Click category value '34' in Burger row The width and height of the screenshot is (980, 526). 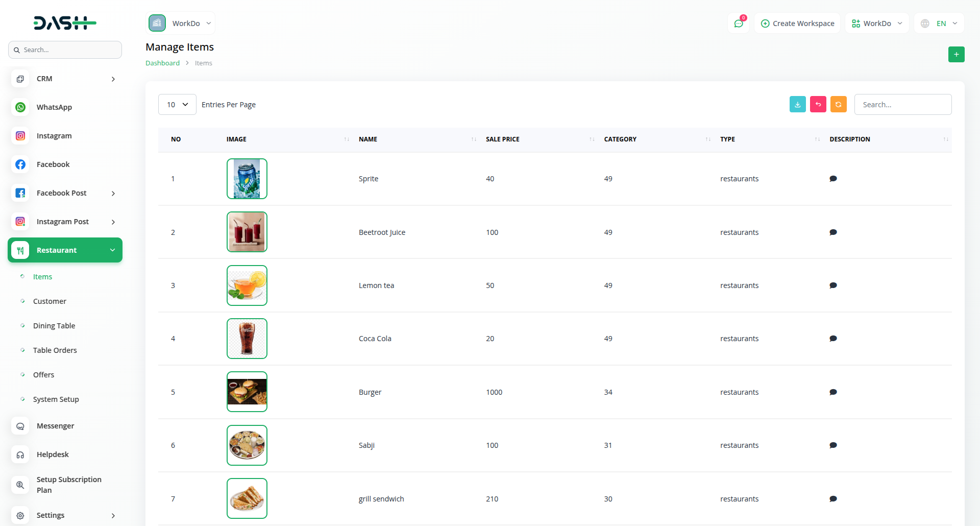coord(608,392)
